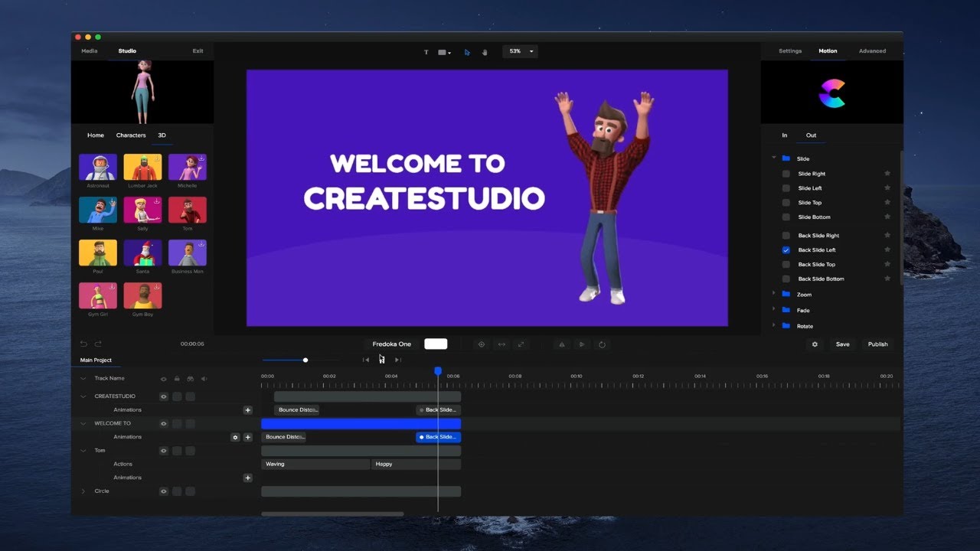Activate the Hand pan tool
The height and width of the screenshot is (551, 980).
coord(485,52)
